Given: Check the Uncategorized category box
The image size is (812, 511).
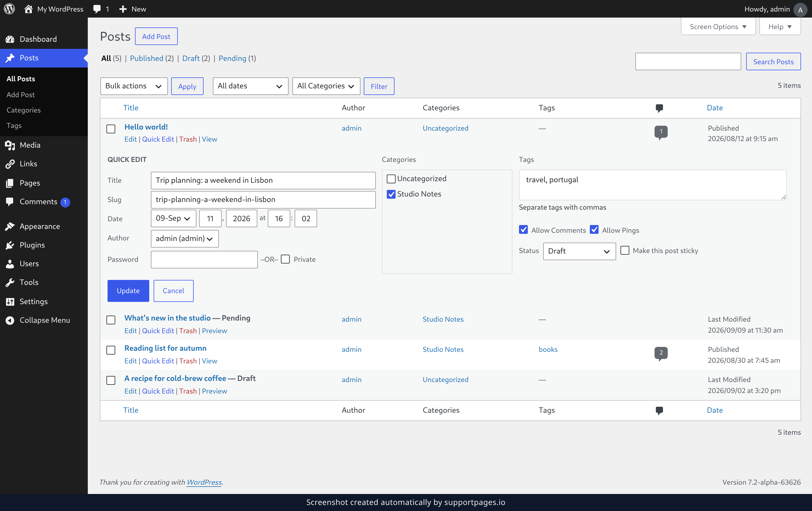Looking at the screenshot, I should coord(391,179).
